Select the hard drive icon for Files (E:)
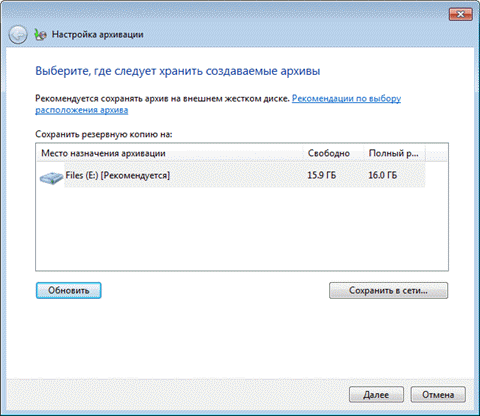Viewport: 480px width, 416px height. 51,178
